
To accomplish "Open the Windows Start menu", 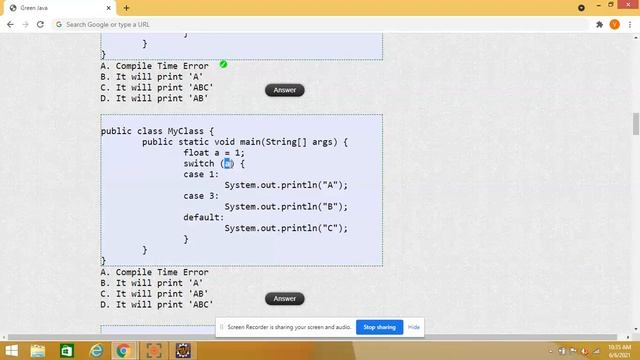I will [x=12, y=351].
